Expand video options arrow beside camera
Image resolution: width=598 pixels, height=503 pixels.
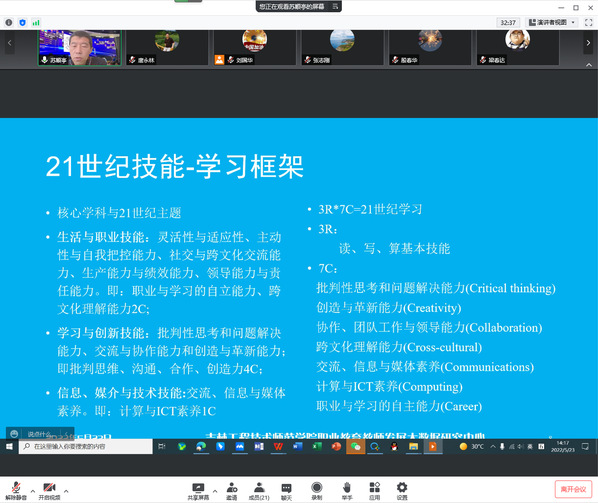66,491
